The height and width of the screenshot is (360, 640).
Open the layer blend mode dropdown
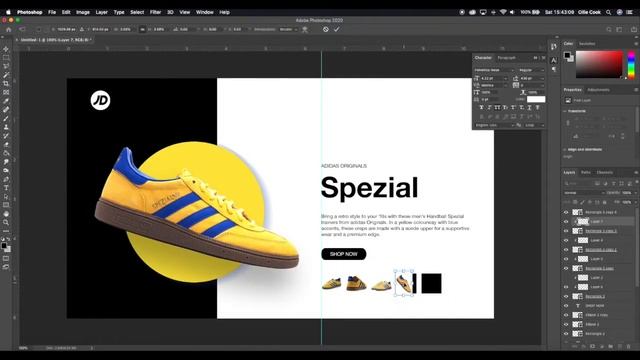click(x=584, y=193)
